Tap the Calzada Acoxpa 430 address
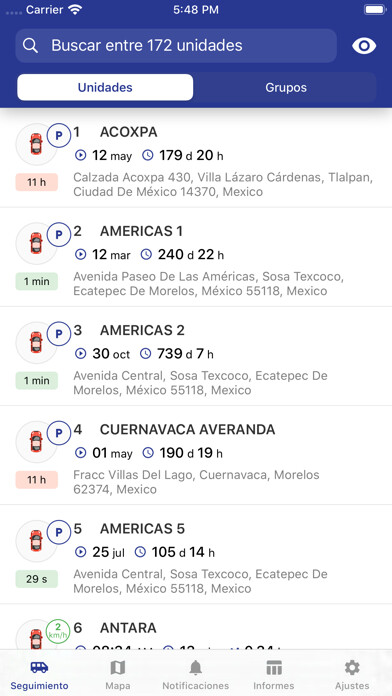The height and width of the screenshot is (696, 392). [223, 185]
